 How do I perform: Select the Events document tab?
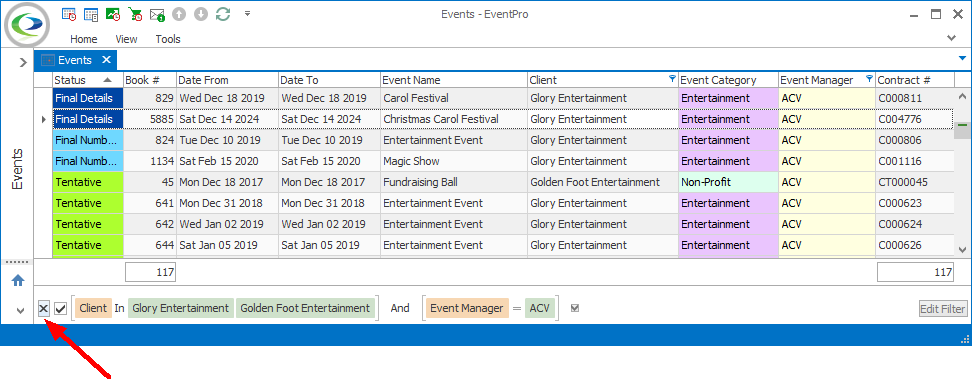[74, 60]
